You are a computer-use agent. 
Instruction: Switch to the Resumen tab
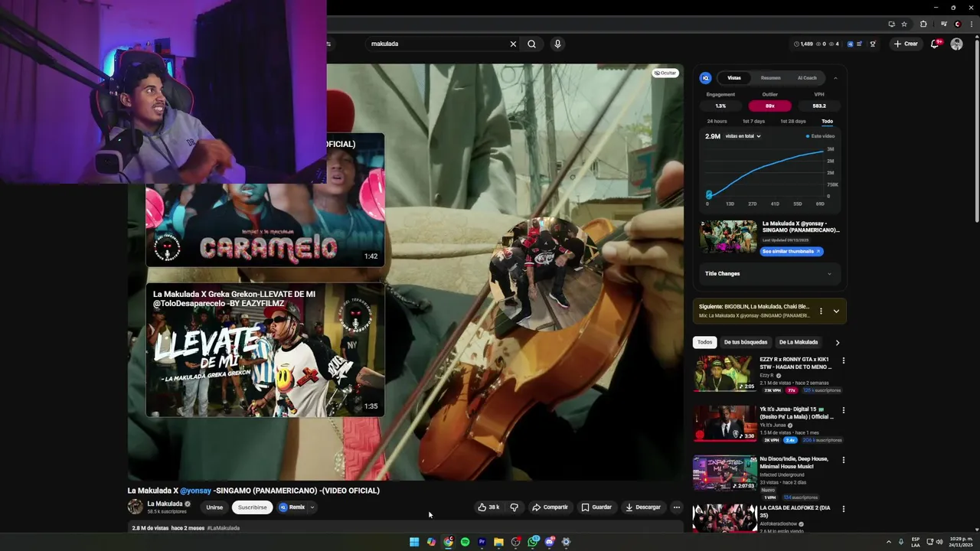[771, 78]
